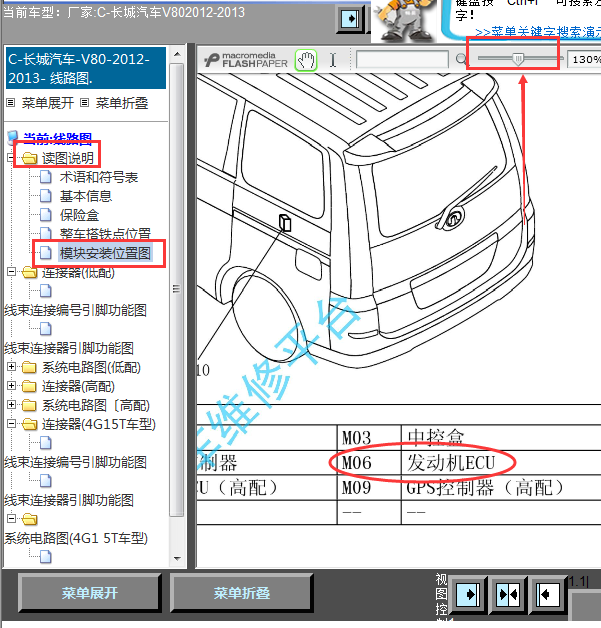601x628 pixels.
Task: Click the zoom slider thumb
Action: click(x=518, y=59)
